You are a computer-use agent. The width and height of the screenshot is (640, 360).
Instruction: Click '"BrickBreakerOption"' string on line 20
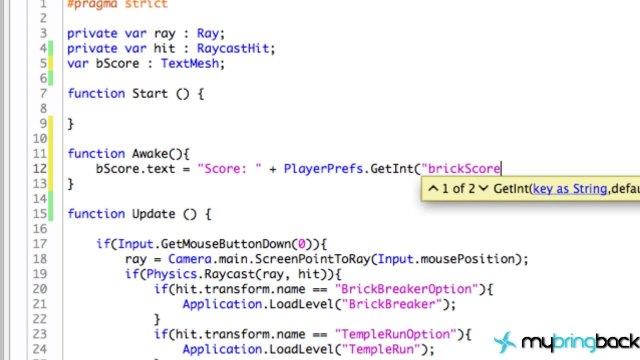click(406, 289)
